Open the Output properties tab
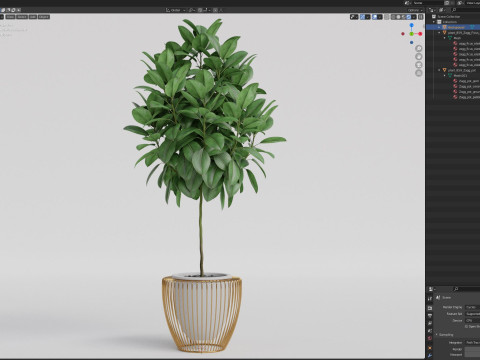The image size is (480, 360). (430, 316)
